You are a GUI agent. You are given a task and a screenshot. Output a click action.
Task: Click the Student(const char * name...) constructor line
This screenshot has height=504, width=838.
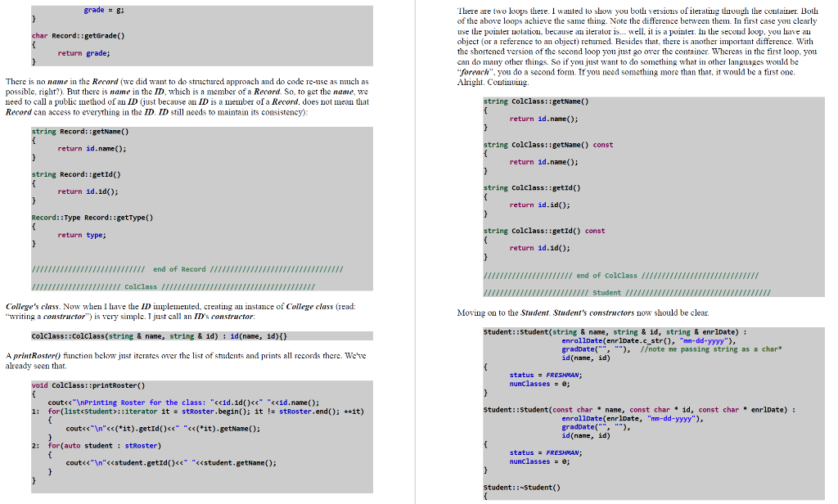[x=640, y=410]
